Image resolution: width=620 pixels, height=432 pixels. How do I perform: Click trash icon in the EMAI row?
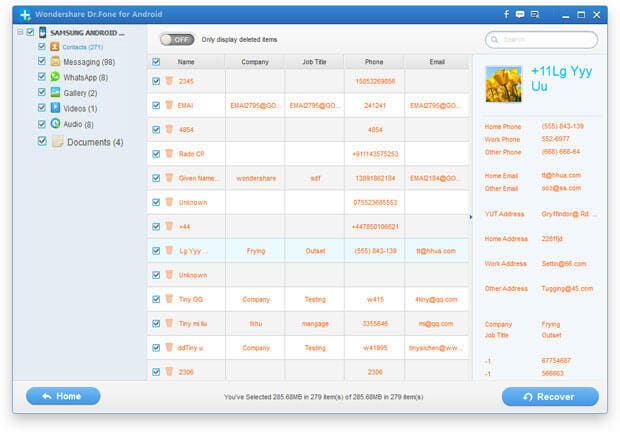(169, 105)
